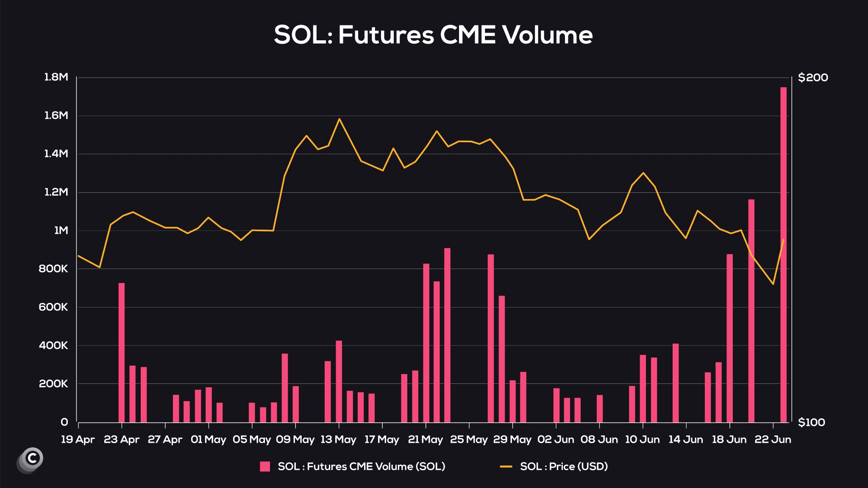Screen dimensions: 868x488
Task: Toggle the SOL : Futures CME Volume legend
Action: pyautogui.click(x=353, y=466)
